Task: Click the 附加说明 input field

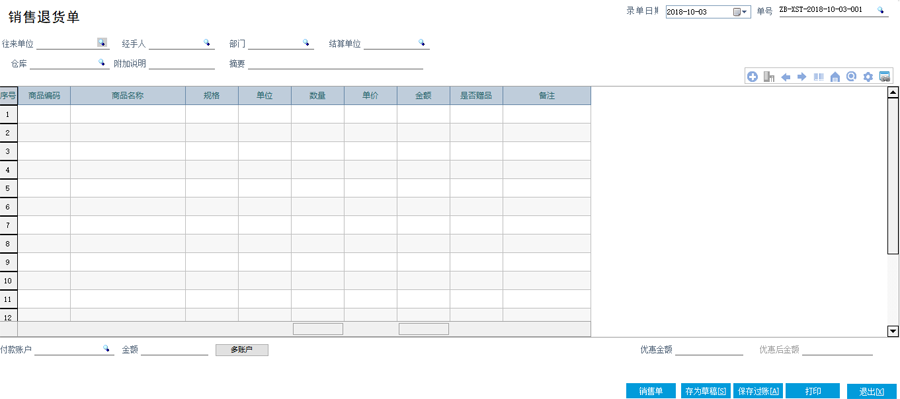Action: (x=181, y=64)
